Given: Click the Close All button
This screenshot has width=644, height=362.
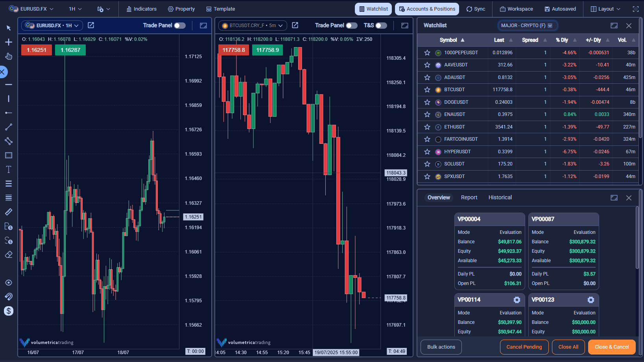Looking at the screenshot, I should click(x=568, y=347).
